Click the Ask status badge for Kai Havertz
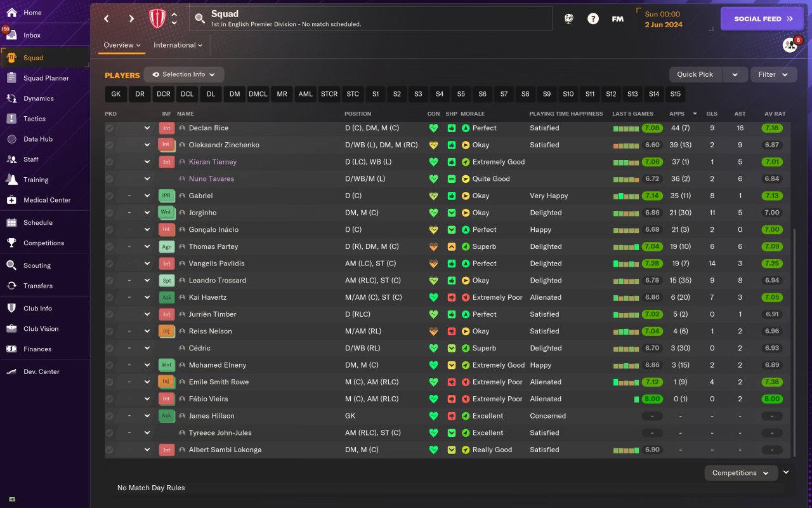The width and height of the screenshot is (812, 508). pos(166,297)
